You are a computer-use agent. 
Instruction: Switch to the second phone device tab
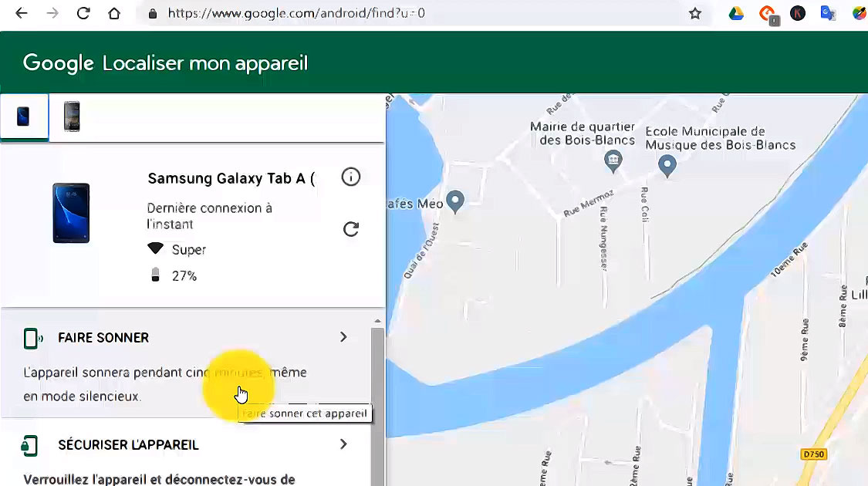coord(72,116)
